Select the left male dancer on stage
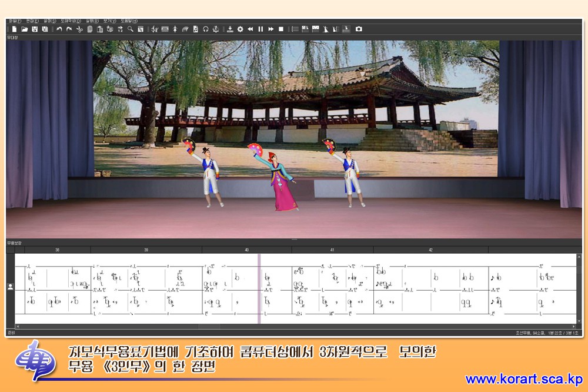The image size is (588, 392). 206,172
